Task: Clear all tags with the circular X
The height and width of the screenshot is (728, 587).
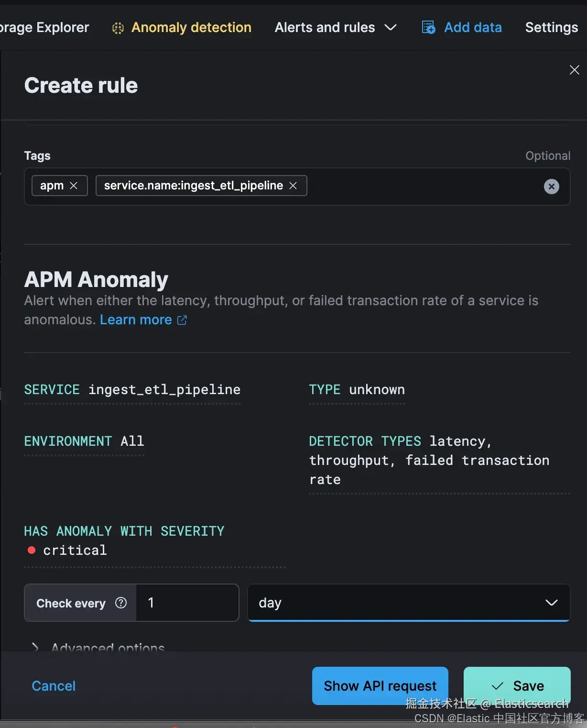Action: (551, 187)
